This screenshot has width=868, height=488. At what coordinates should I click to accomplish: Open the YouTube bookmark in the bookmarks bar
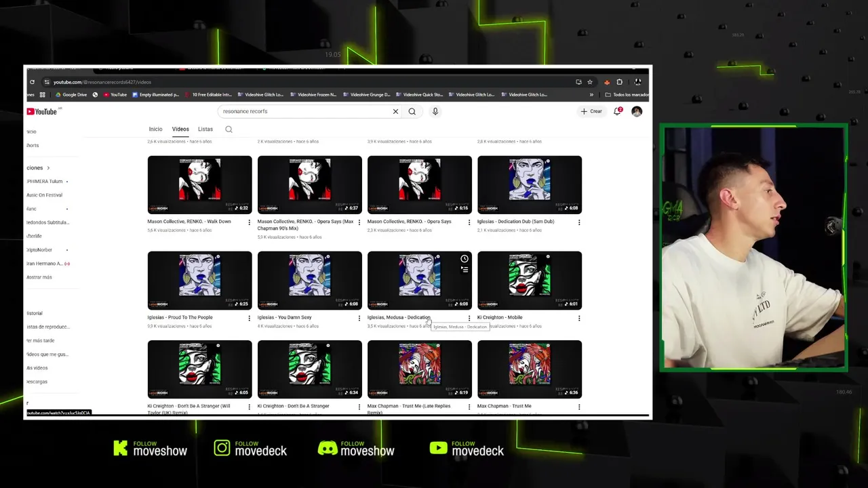pos(115,95)
